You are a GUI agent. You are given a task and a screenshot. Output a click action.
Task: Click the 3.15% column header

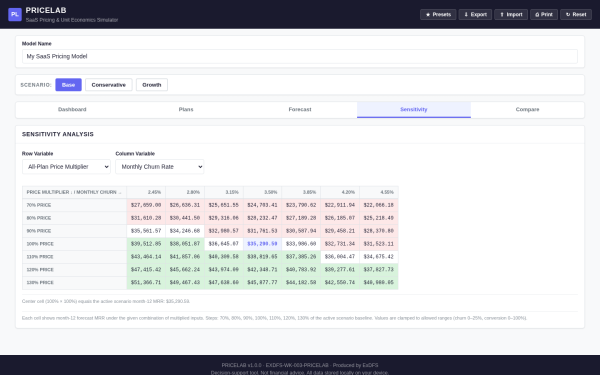pos(224,192)
